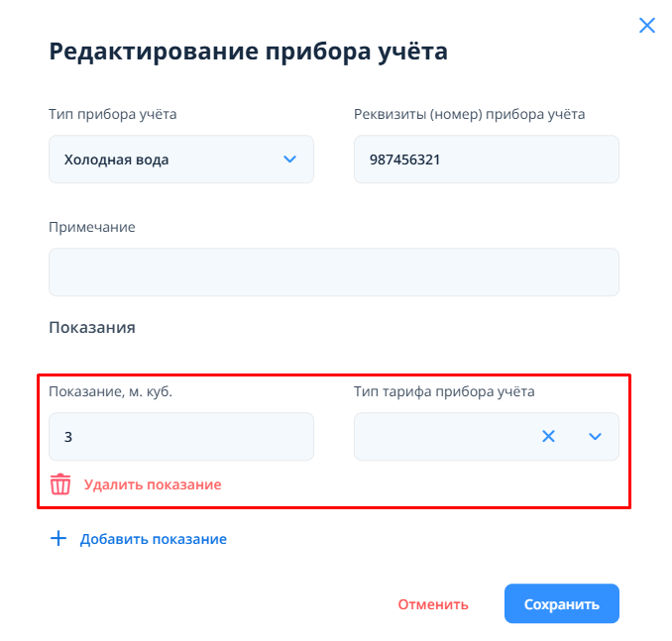Open the Тип прибора учёта dropdown field
Image resolution: width=672 pixels, height=641 pixels.
point(168,159)
